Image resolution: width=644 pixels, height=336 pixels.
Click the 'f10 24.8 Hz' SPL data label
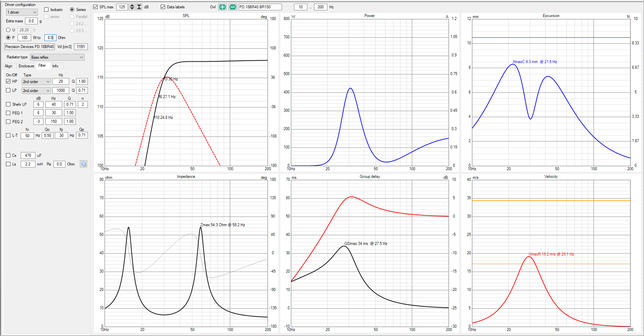(163, 117)
